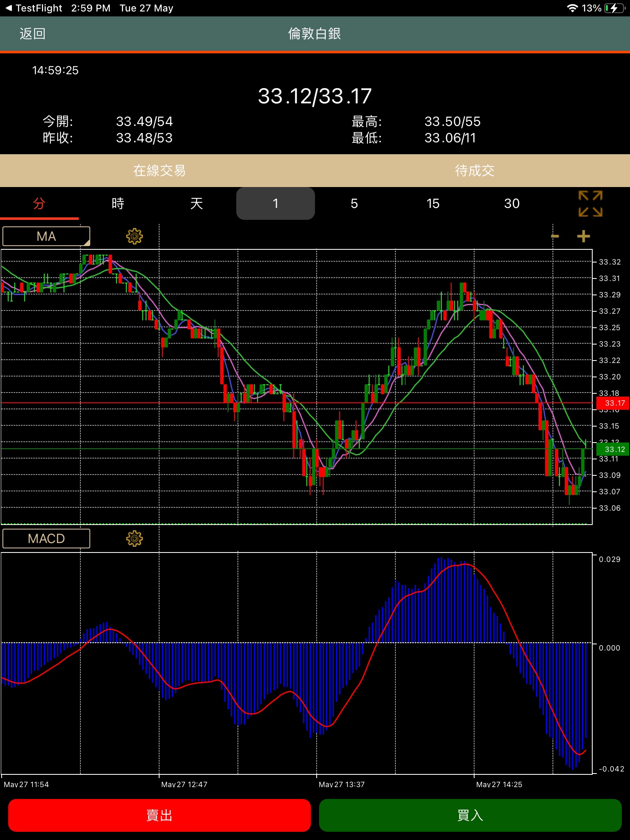The width and height of the screenshot is (630, 840).
Task: Zoom out chart with minus icon
Action: tap(555, 236)
